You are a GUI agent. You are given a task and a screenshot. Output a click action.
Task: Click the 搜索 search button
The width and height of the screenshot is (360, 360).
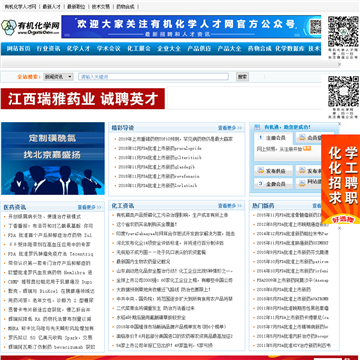(242, 77)
